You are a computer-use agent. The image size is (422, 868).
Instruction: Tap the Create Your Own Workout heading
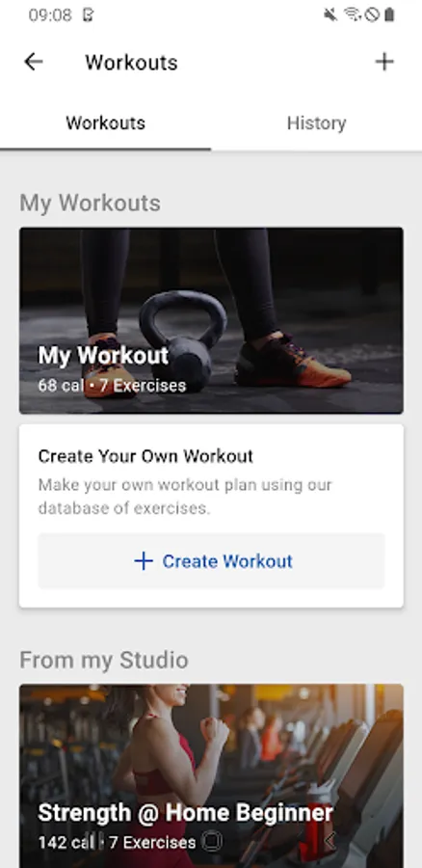[x=145, y=456]
